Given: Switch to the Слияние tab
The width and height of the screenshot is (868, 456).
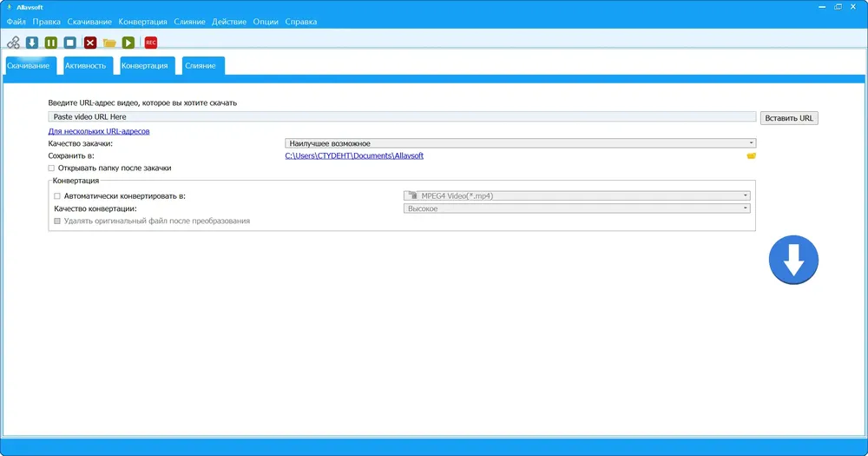Looking at the screenshot, I should (203, 65).
